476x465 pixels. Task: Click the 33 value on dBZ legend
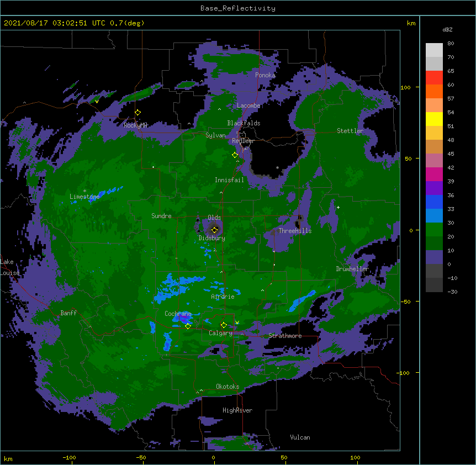pyautogui.click(x=451, y=209)
